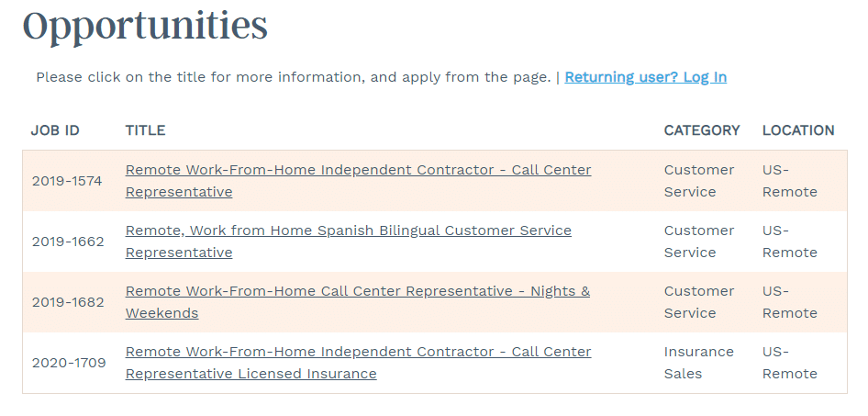The height and width of the screenshot is (416, 868).
Task: Open the Call Center Representative Licensed Insurance listing
Action: (358, 353)
